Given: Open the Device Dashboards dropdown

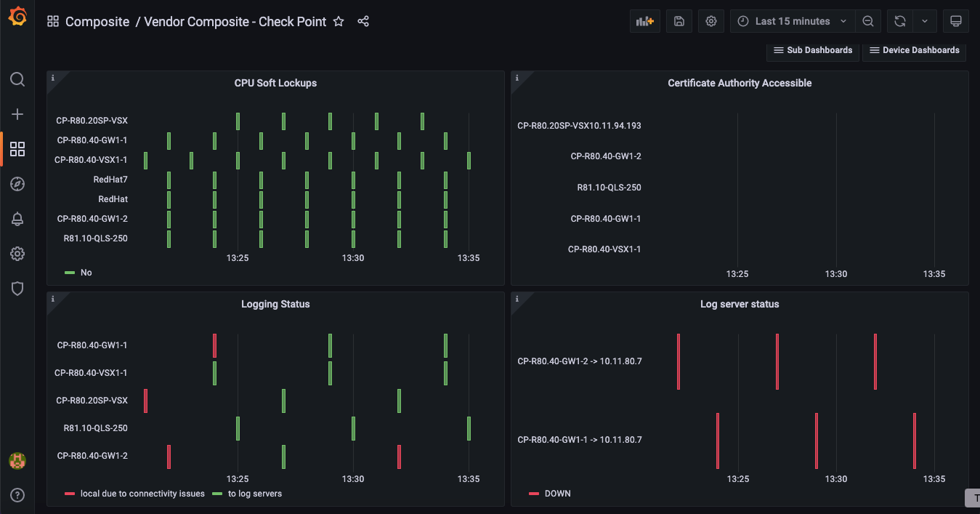Looking at the screenshot, I should 914,50.
